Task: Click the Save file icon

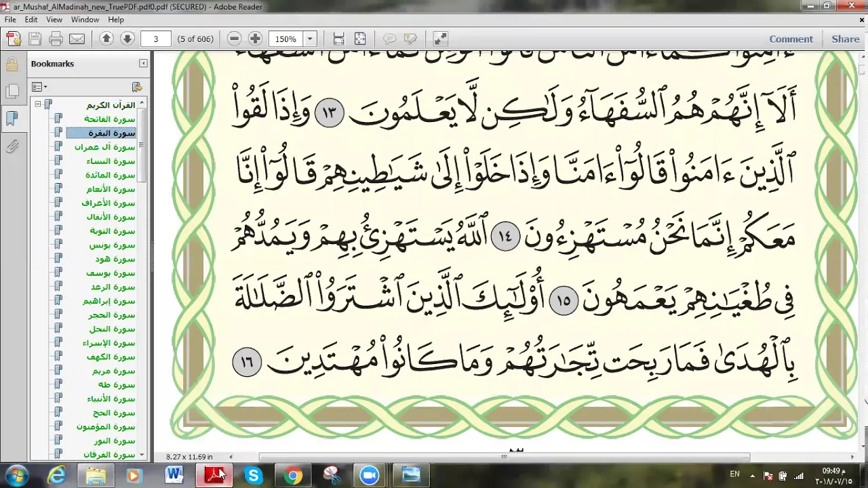Action: tap(35, 39)
